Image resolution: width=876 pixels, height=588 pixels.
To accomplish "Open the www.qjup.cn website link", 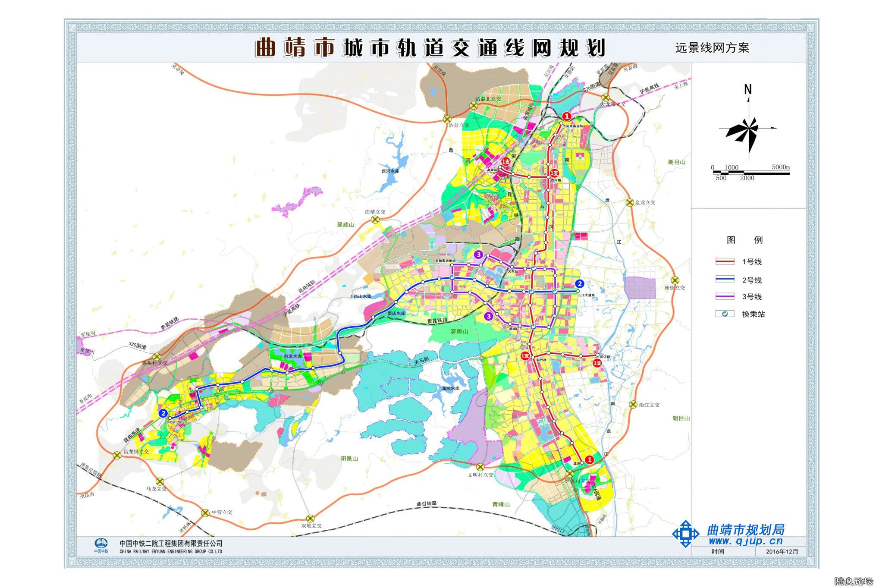I will pos(745,541).
